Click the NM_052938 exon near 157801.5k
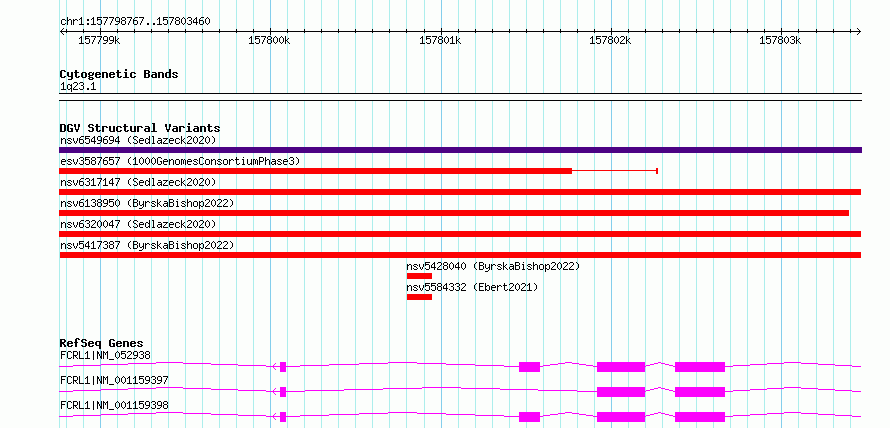Viewport: 890px width, 428px height. [x=530, y=367]
